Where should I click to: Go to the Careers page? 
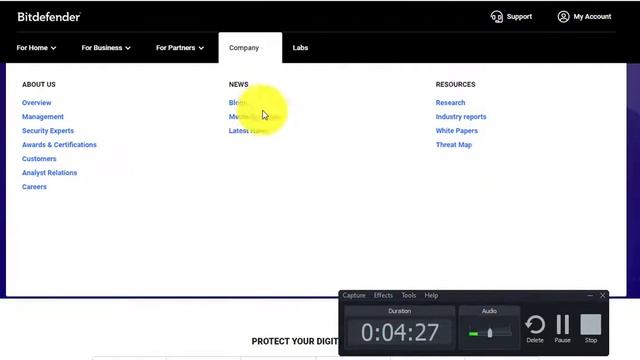pyautogui.click(x=34, y=187)
